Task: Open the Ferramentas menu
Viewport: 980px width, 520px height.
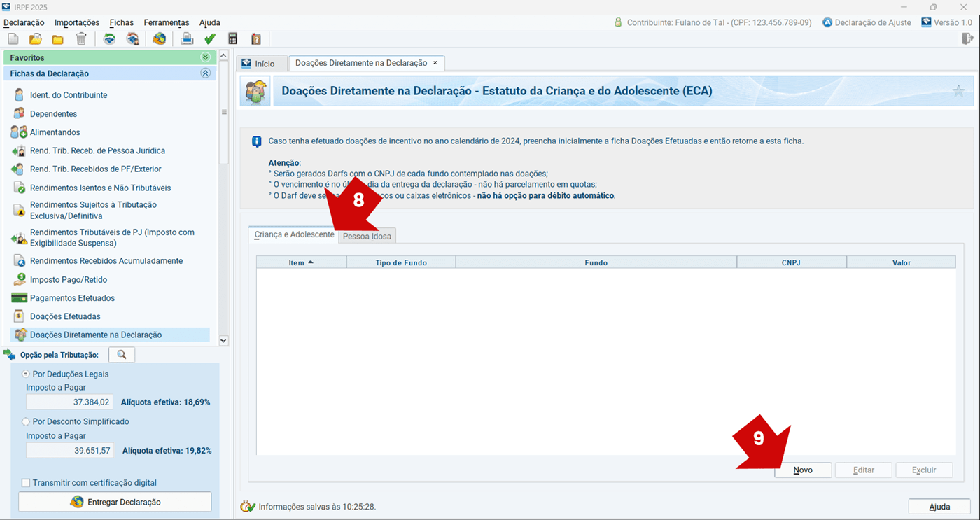Action: [x=167, y=22]
